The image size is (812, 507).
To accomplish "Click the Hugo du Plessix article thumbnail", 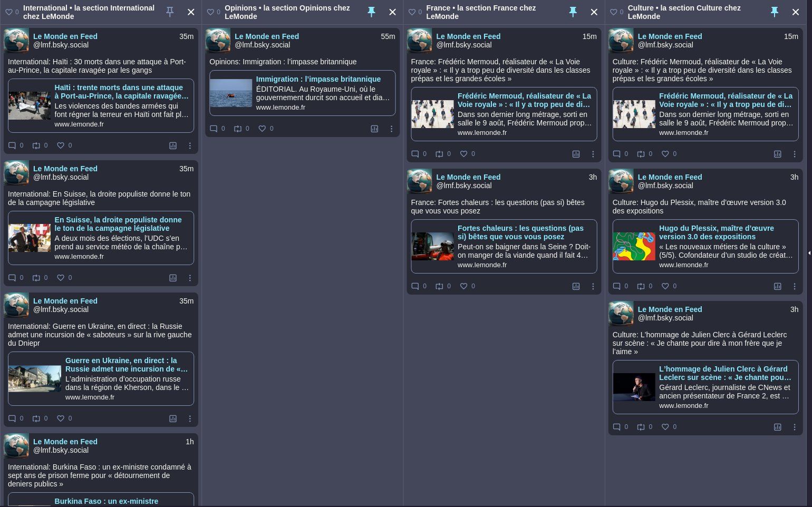I will [634, 246].
